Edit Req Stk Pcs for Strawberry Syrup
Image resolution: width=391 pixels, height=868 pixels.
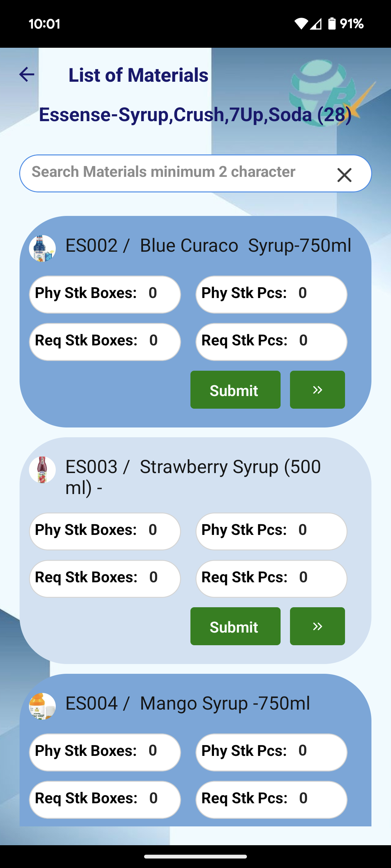coord(272,579)
